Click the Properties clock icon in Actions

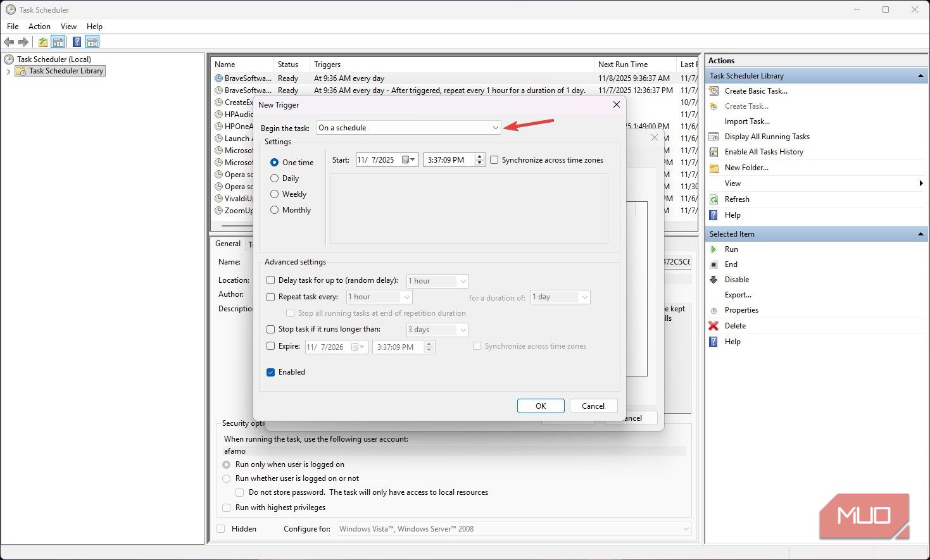pos(713,310)
